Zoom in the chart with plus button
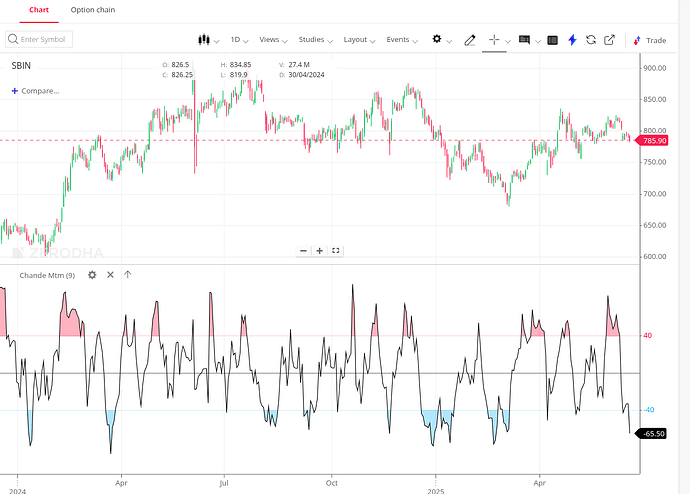 [319, 251]
